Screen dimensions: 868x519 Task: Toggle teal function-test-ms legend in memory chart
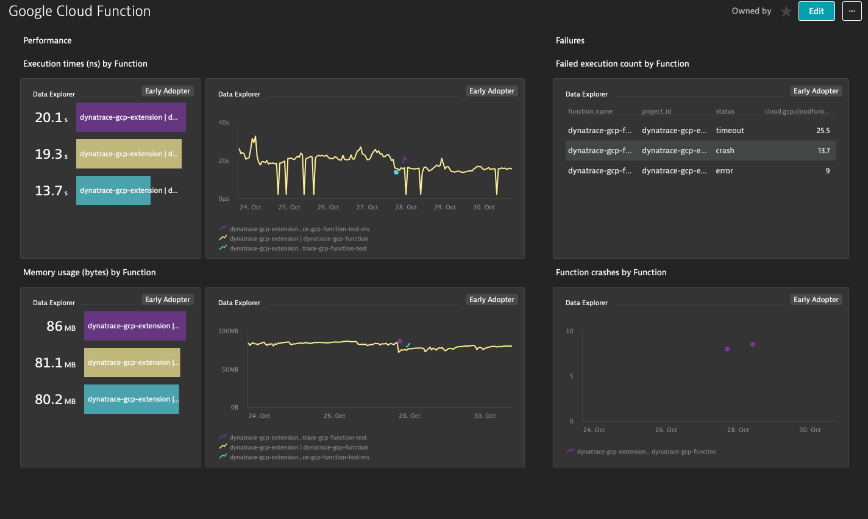(x=294, y=457)
